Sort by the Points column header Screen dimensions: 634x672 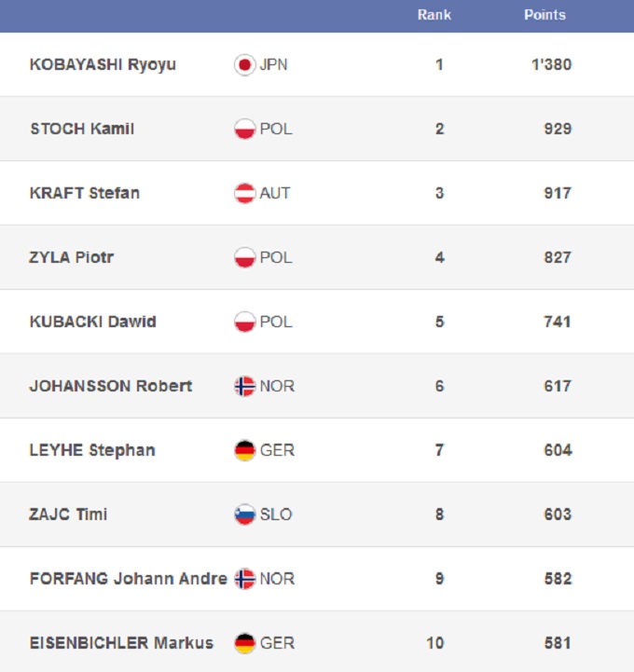(x=544, y=15)
